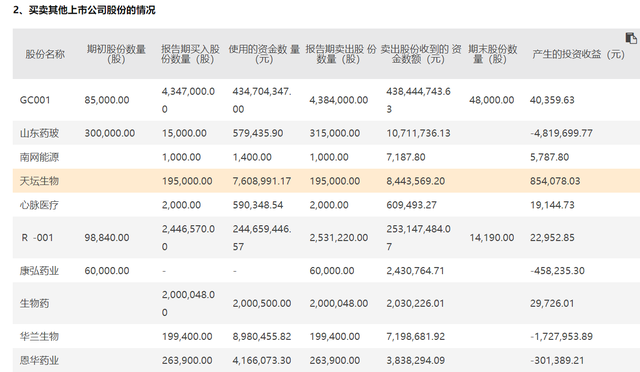Select the 华兰生物 stock name
The width and height of the screenshot is (640, 372).
pos(39,336)
